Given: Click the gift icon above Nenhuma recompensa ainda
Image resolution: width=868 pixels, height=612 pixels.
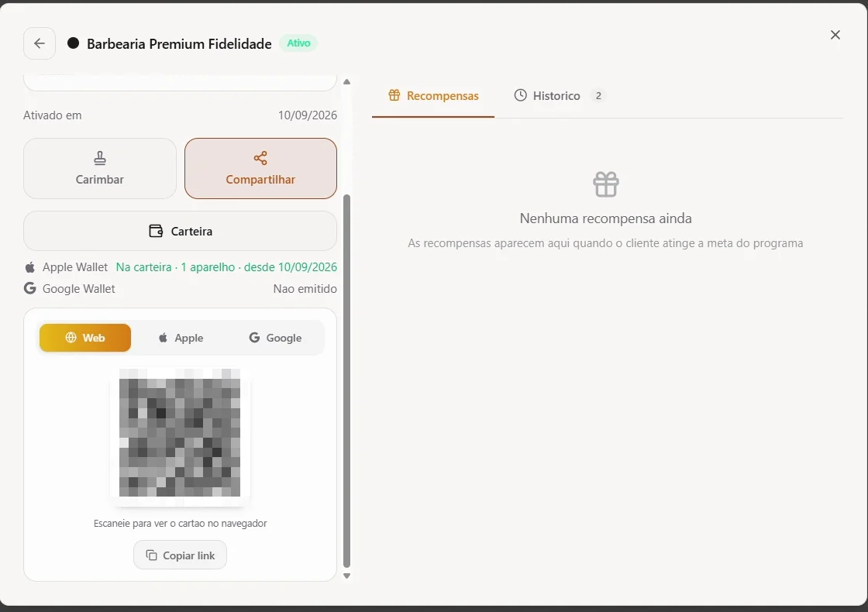Looking at the screenshot, I should (x=605, y=184).
